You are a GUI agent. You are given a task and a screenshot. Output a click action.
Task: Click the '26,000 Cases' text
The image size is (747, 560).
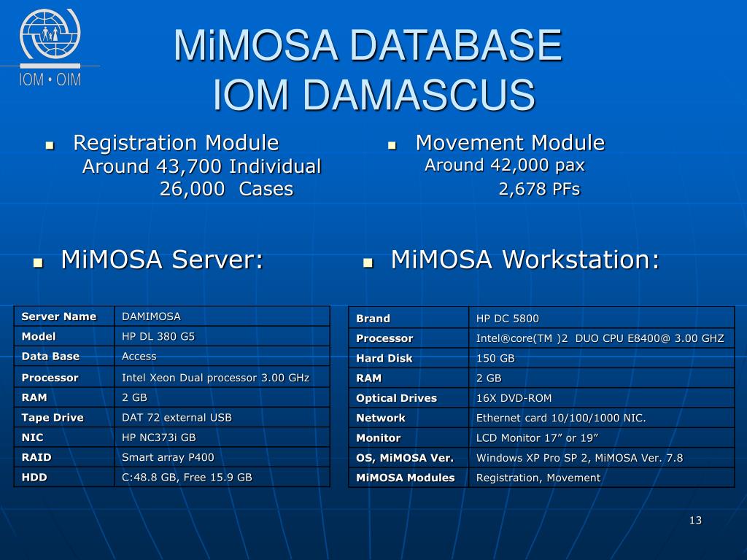[226, 189]
